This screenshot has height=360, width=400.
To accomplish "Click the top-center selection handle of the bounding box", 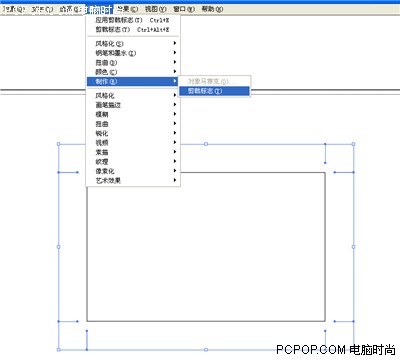I will 206,144.
